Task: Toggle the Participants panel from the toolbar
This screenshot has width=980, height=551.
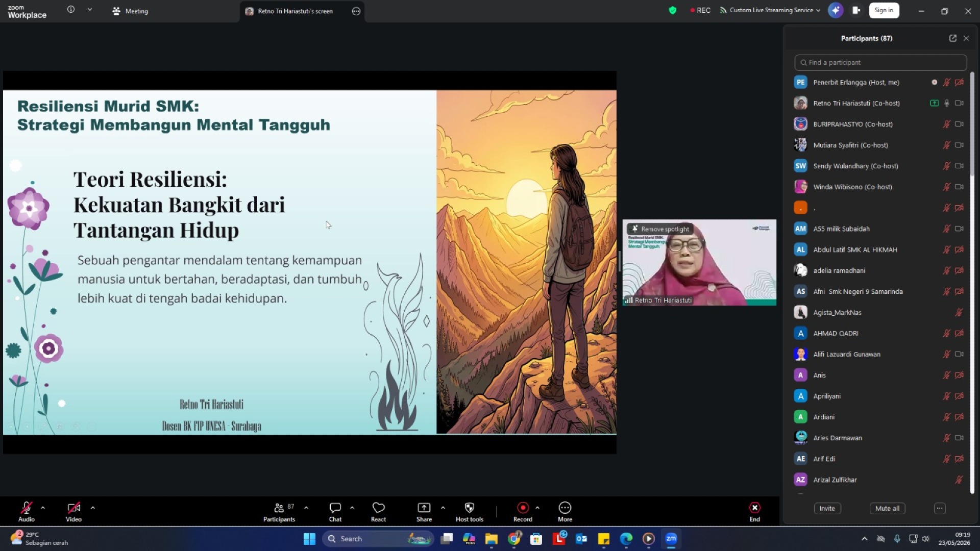Action: (279, 512)
